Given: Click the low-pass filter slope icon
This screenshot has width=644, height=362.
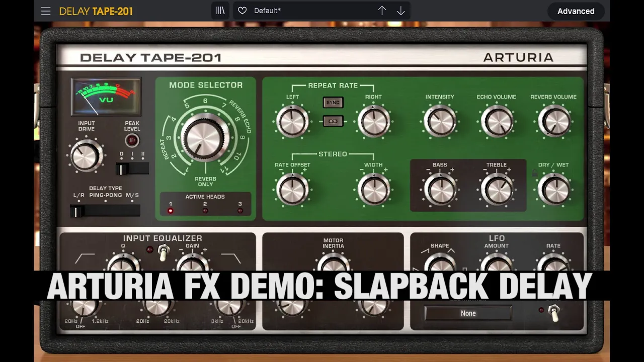Looking at the screenshot, I should tap(230, 258).
